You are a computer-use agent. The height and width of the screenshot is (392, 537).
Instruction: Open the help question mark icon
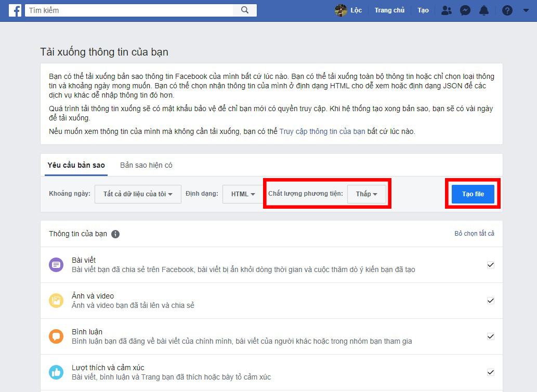coord(507,10)
